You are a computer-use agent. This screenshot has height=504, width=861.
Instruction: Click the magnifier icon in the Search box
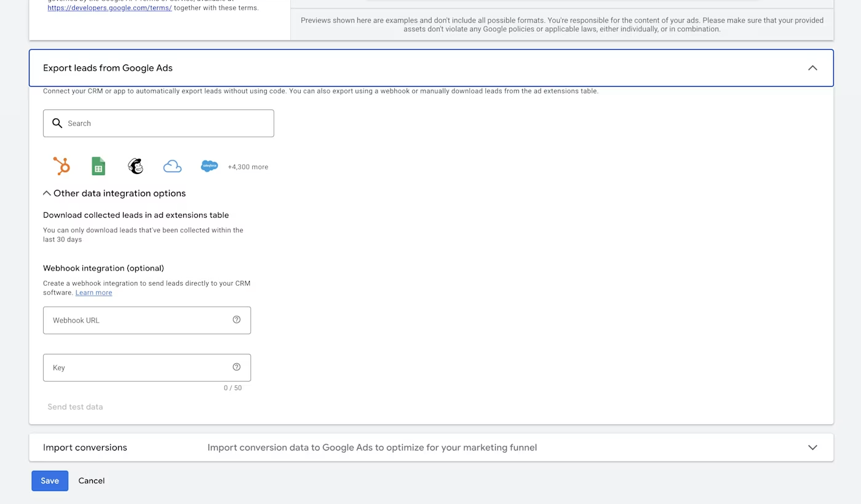[57, 123]
